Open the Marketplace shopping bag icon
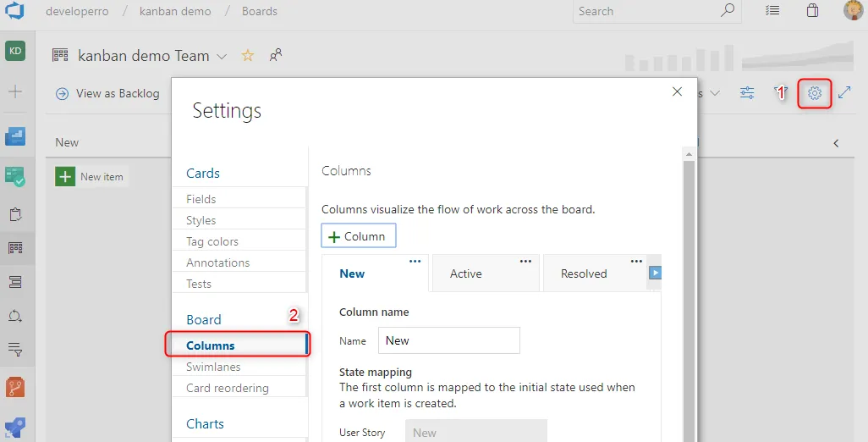Viewport: 868px width, 442px height. click(812, 11)
